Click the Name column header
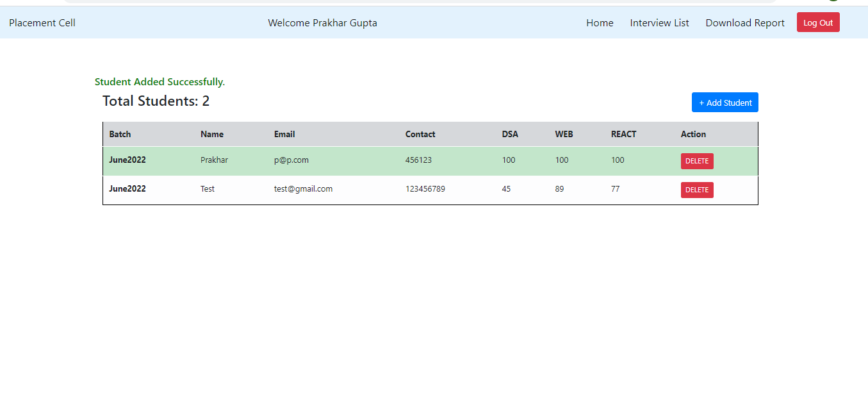 coord(212,134)
